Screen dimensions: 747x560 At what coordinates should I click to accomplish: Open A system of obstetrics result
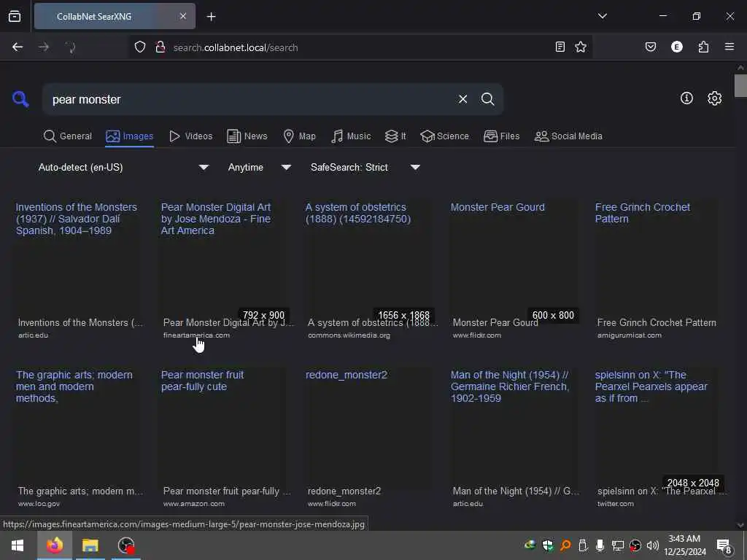357,213
